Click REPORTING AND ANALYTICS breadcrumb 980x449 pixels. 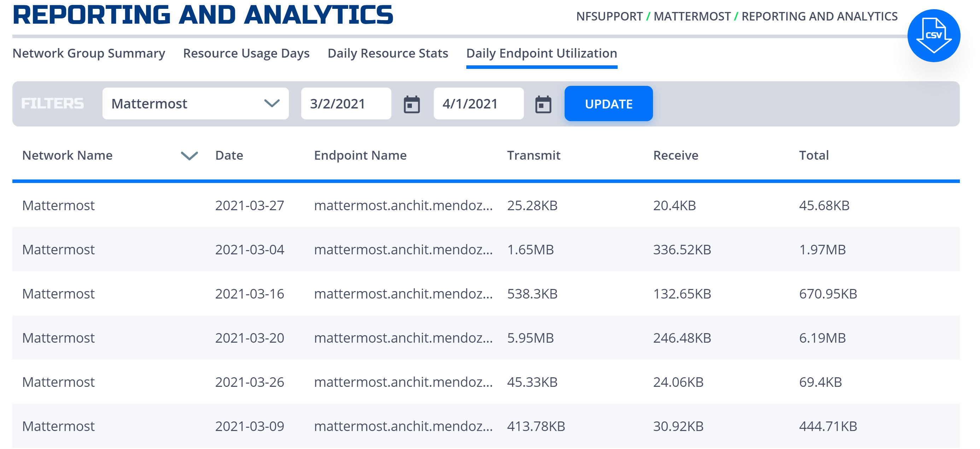[x=819, y=16]
